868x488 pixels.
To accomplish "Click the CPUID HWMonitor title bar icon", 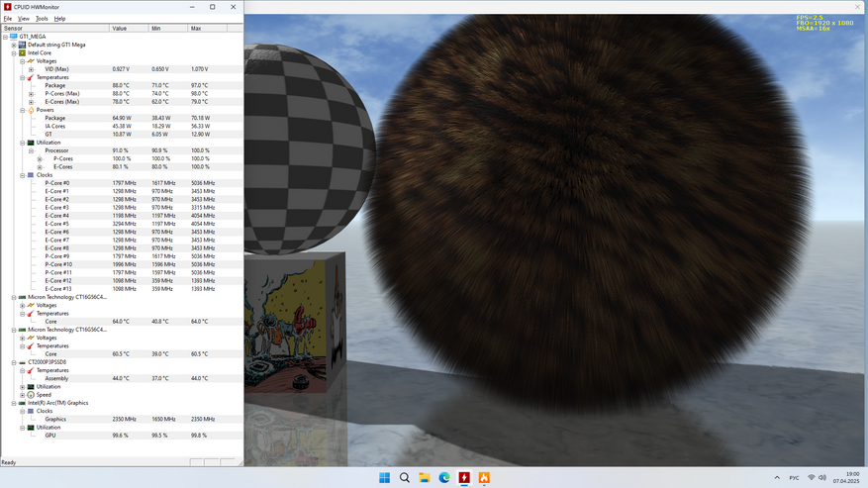I will [x=7, y=7].
